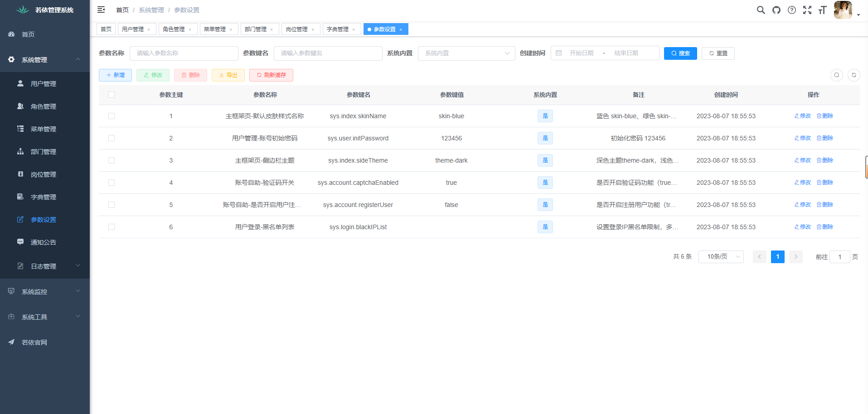Click the 菜单管理 tree icon
This screenshot has height=414, width=868.
[20, 129]
